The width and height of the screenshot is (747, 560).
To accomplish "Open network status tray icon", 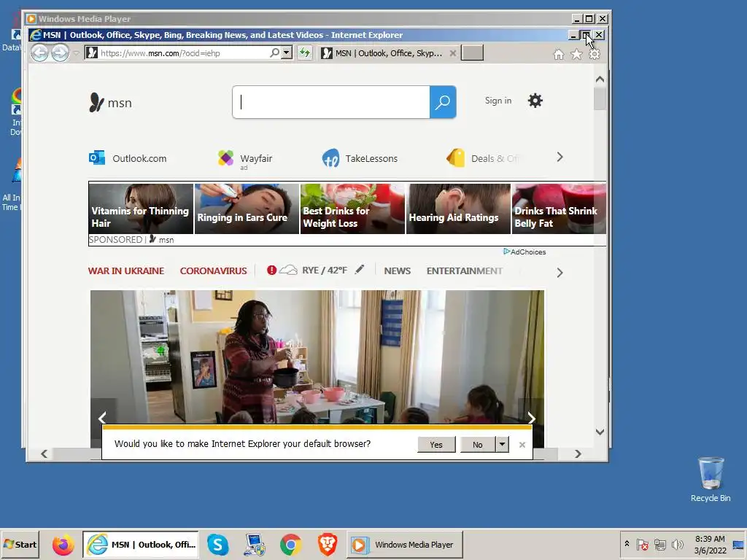I will click(659, 544).
